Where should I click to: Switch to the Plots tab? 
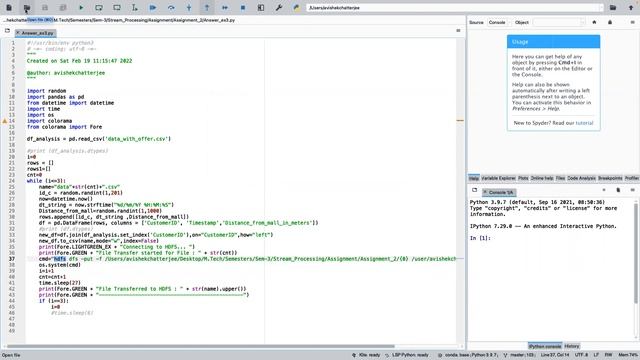pyautogui.click(x=523, y=178)
